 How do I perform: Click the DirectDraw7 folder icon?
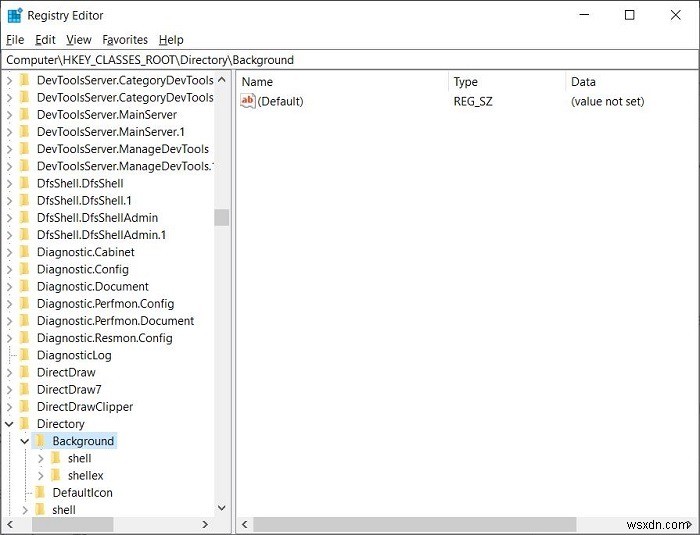25,389
